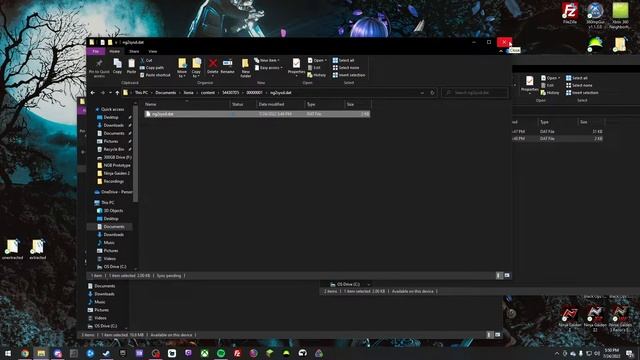Sort by the Date modified column header

[x=280, y=104]
